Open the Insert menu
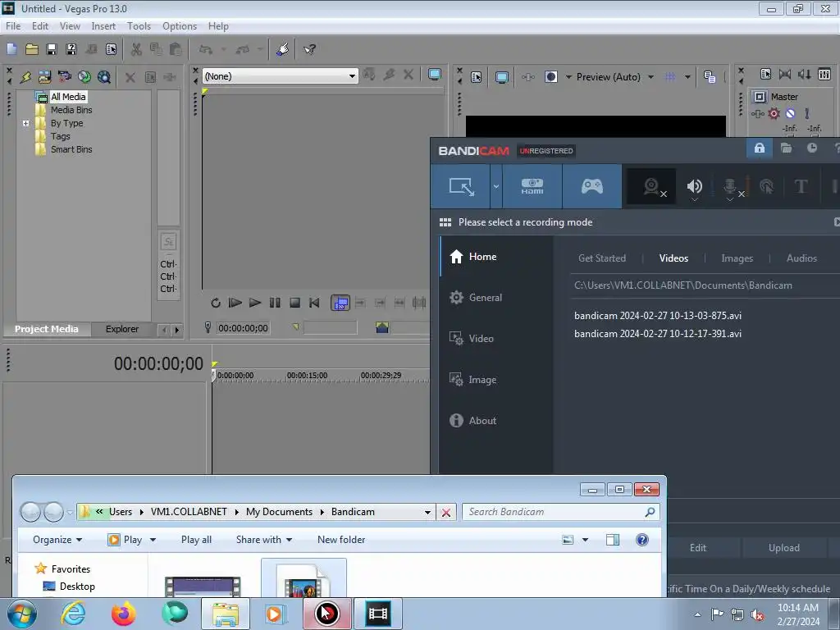 point(103,26)
